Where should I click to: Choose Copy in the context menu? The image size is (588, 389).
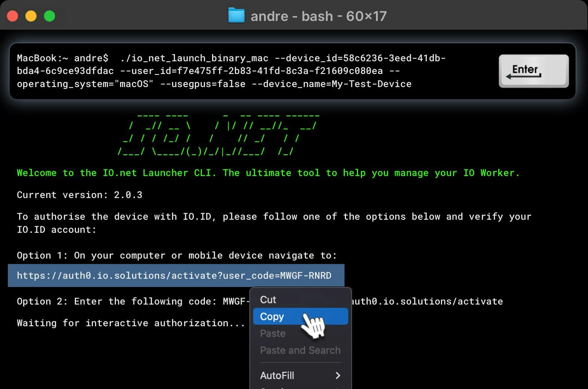click(x=300, y=317)
